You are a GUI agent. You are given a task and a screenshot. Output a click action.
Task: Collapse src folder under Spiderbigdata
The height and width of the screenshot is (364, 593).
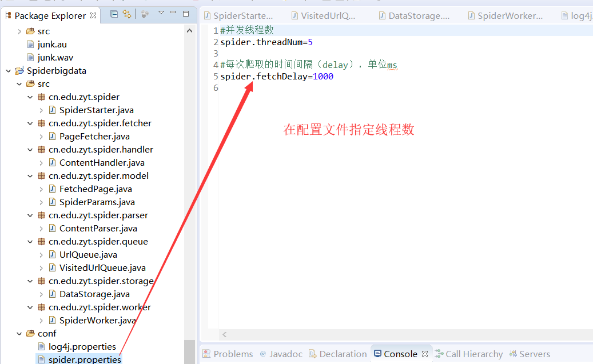19,84
